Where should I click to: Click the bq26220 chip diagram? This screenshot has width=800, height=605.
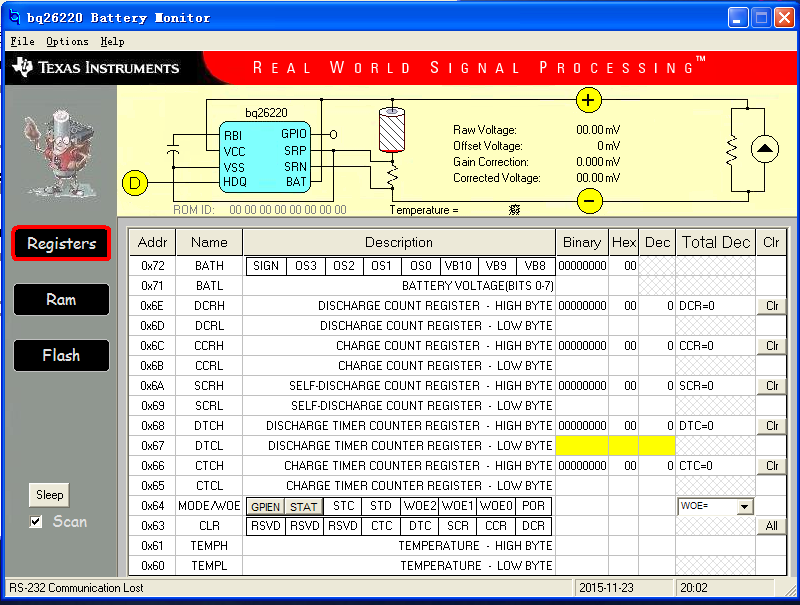[265, 157]
